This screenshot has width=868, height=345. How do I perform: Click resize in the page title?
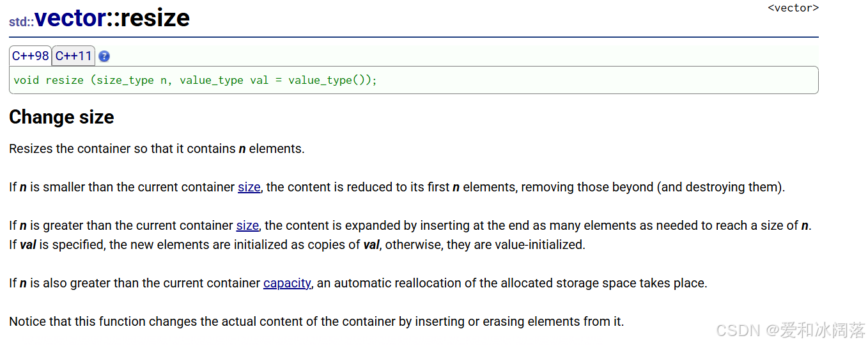[155, 18]
